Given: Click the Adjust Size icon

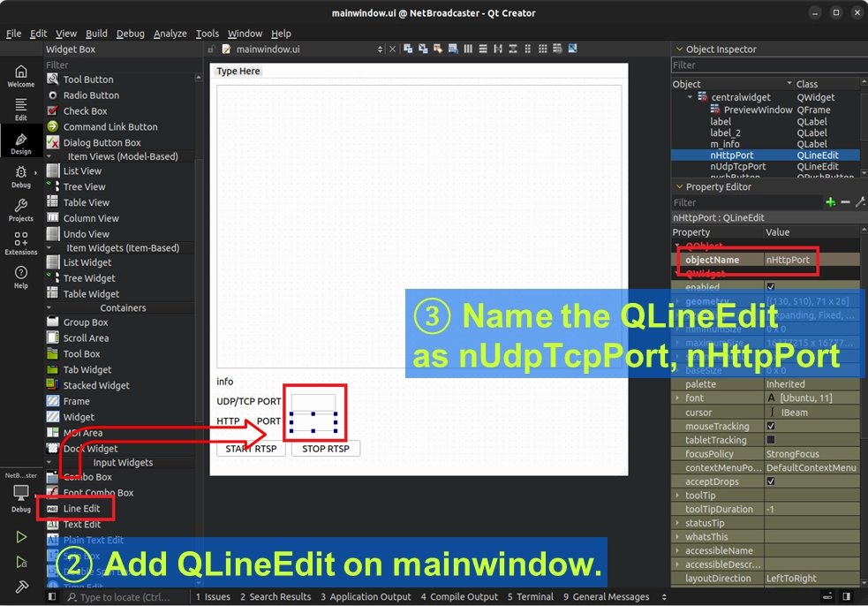Looking at the screenshot, I should (x=572, y=49).
